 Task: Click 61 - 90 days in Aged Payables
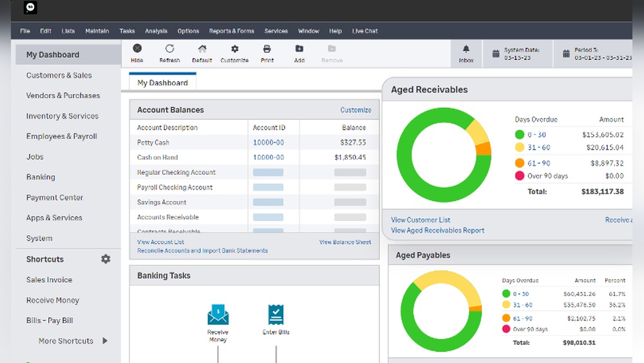pyautogui.click(x=523, y=319)
